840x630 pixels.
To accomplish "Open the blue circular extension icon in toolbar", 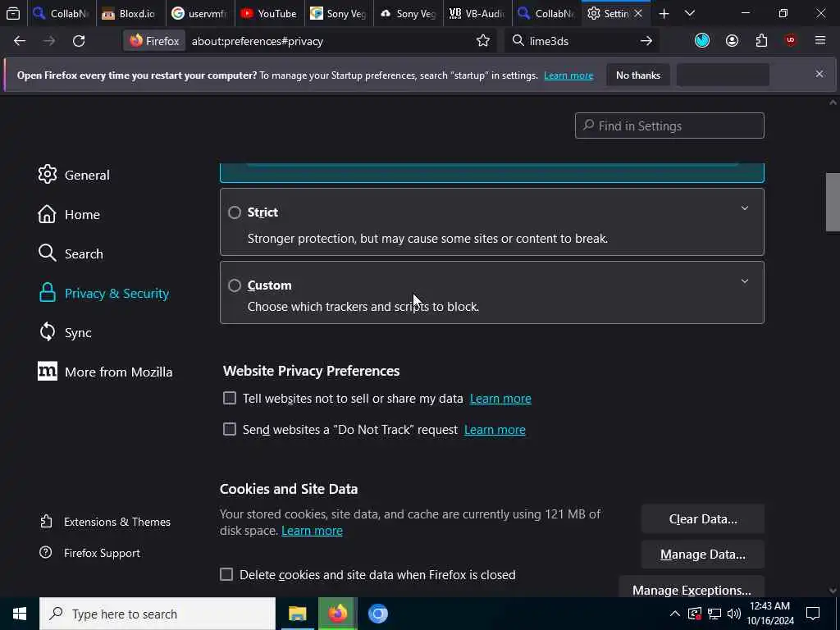I will coord(702,41).
